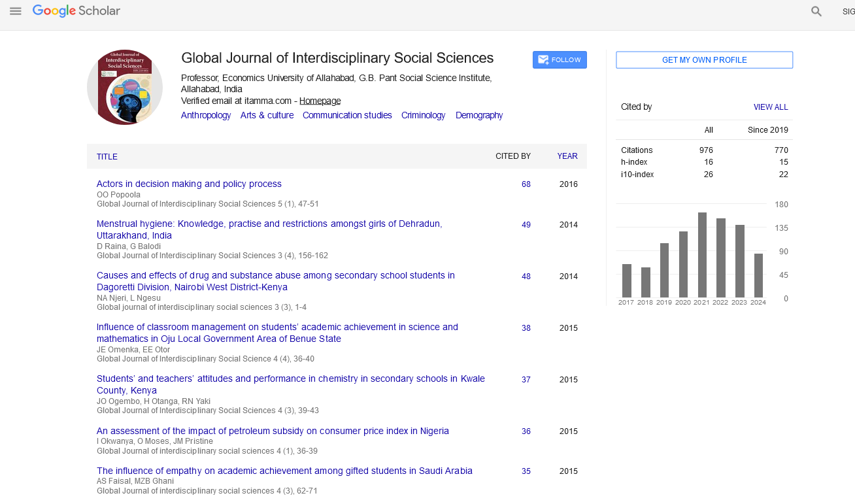Click authors text JE Omenka, EE Otor

133,350
